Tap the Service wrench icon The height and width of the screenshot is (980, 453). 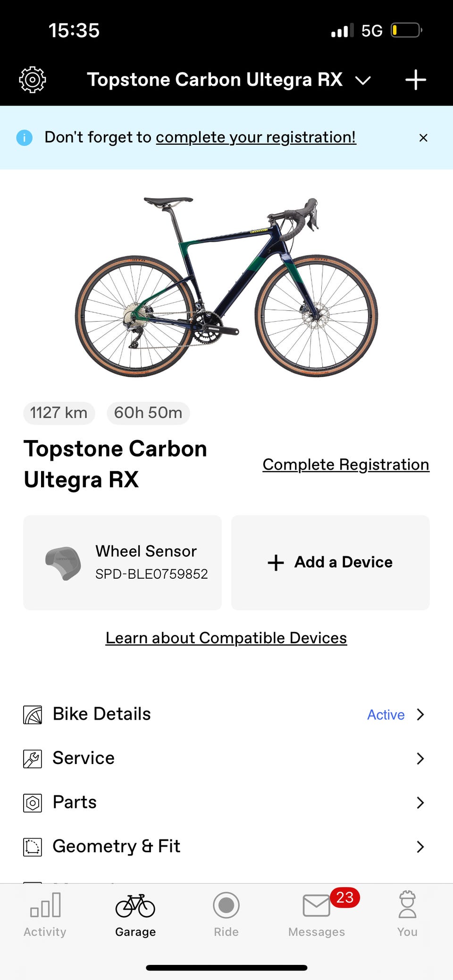point(33,759)
